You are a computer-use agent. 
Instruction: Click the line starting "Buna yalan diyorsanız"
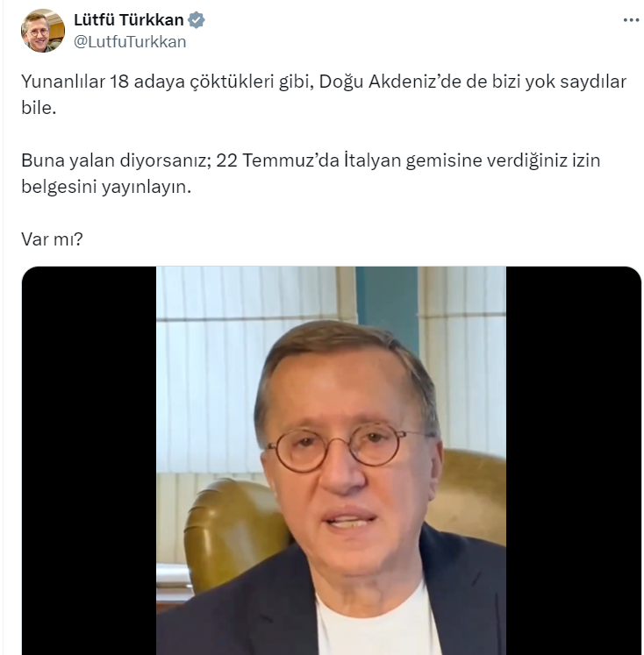[x=311, y=160]
